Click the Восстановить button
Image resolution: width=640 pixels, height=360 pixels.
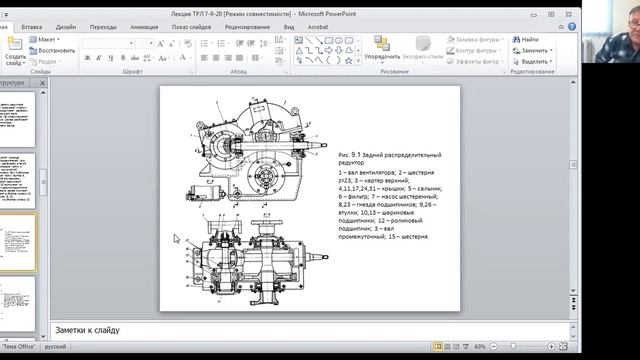click(52, 51)
